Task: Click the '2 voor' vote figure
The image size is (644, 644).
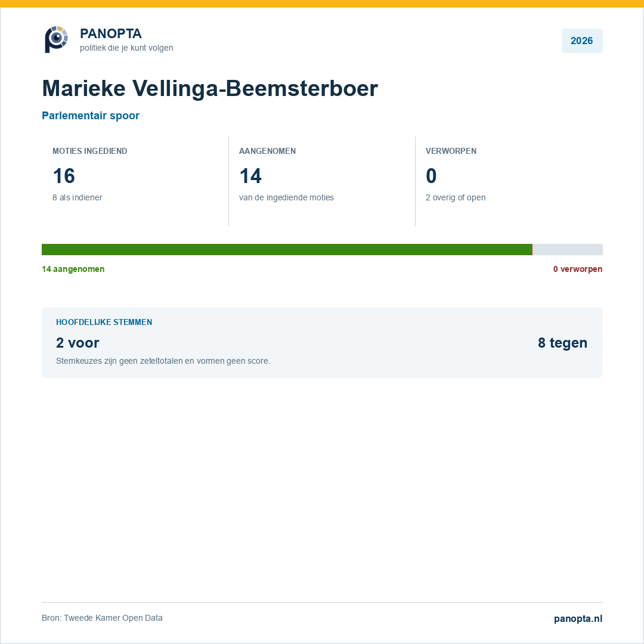Action: [78, 342]
